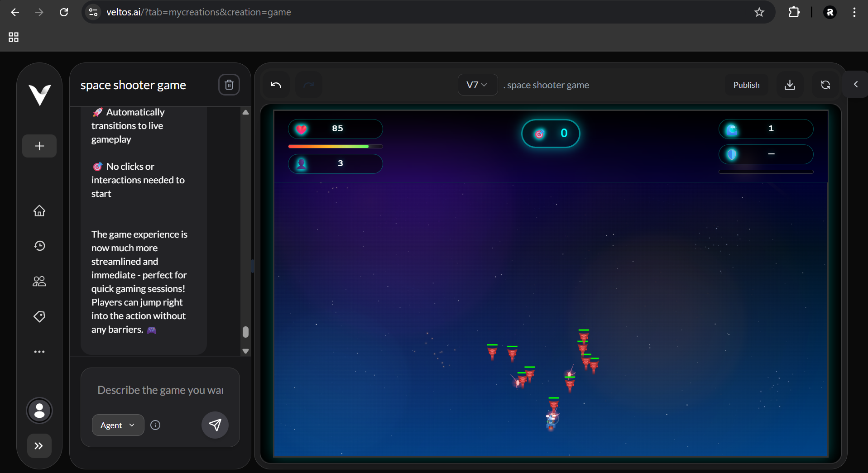Go to Home in the sidebar
Viewport: 868px width, 473px height.
(x=39, y=211)
